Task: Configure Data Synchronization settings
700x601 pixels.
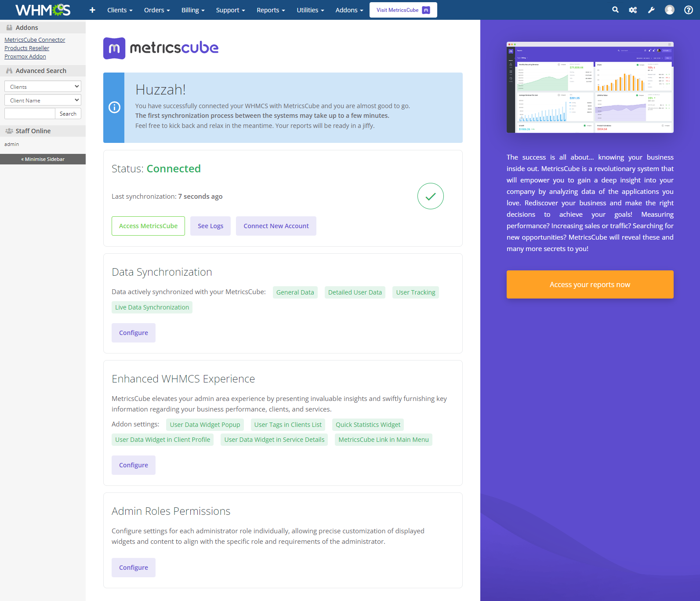Action: (134, 333)
